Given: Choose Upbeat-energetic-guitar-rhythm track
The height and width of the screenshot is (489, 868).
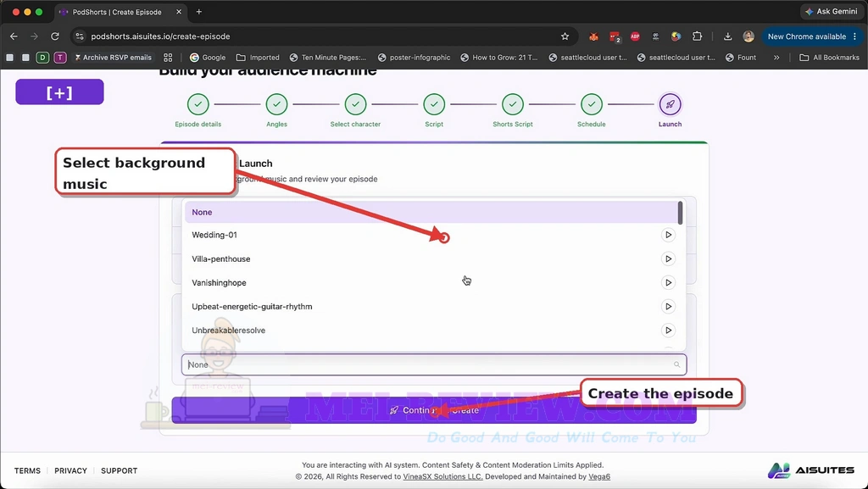Looking at the screenshot, I should coord(431,307).
